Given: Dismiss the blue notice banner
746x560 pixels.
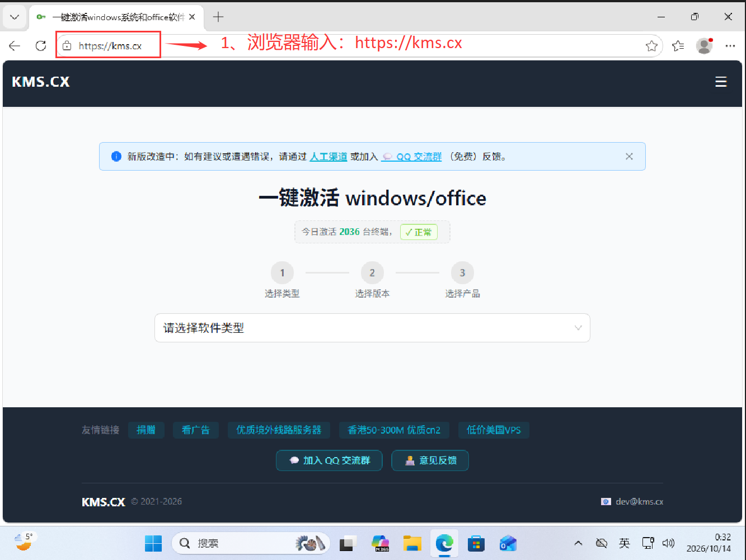Looking at the screenshot, I should point(629,157).
